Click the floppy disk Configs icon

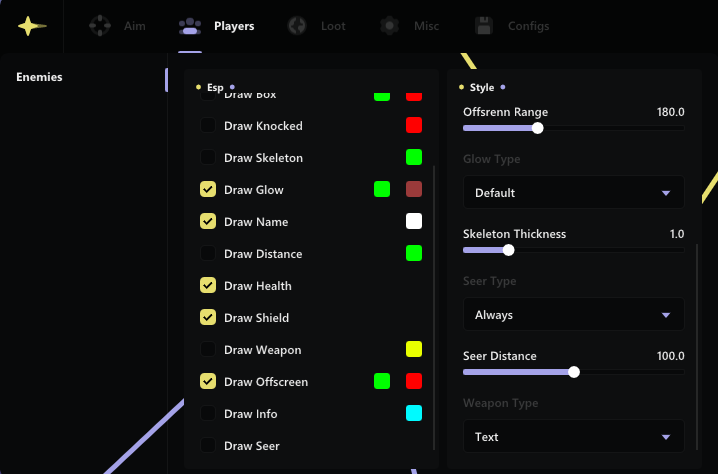point(484,26)
